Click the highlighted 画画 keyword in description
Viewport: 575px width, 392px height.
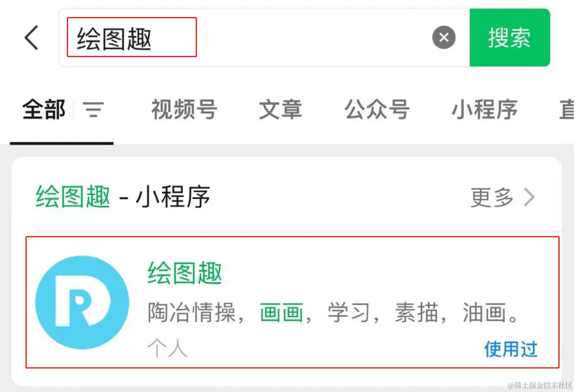[x=281, y=313]
